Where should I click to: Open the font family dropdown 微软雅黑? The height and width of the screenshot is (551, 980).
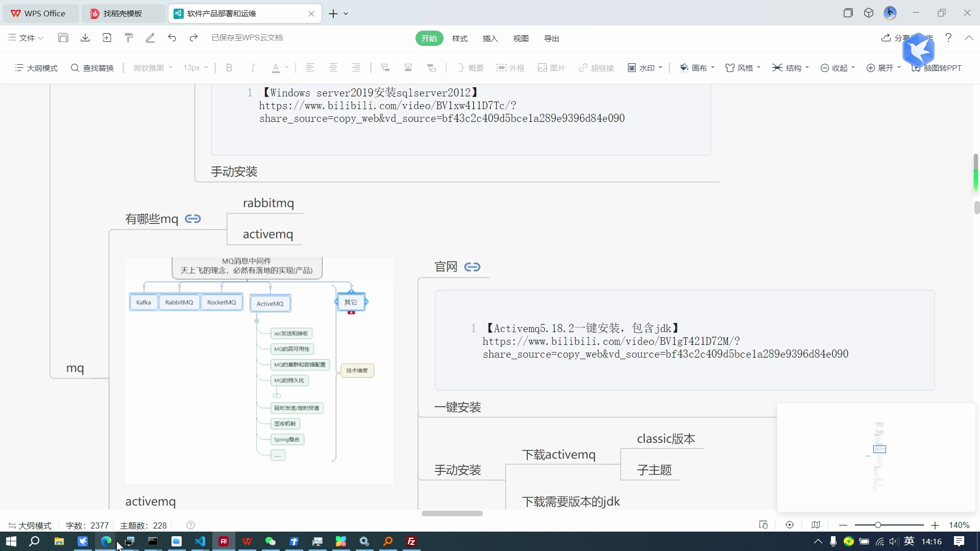[153, 68]
